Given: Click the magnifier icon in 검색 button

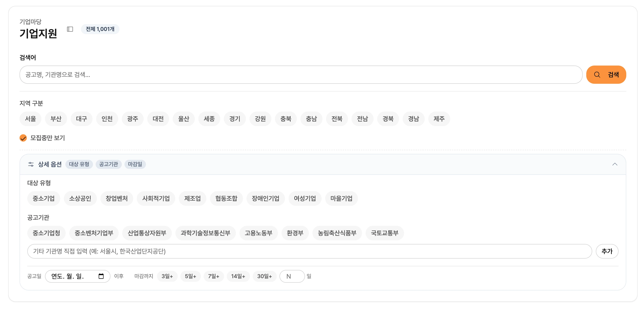Looking at the screenshot, I should [x=597, y=75].
